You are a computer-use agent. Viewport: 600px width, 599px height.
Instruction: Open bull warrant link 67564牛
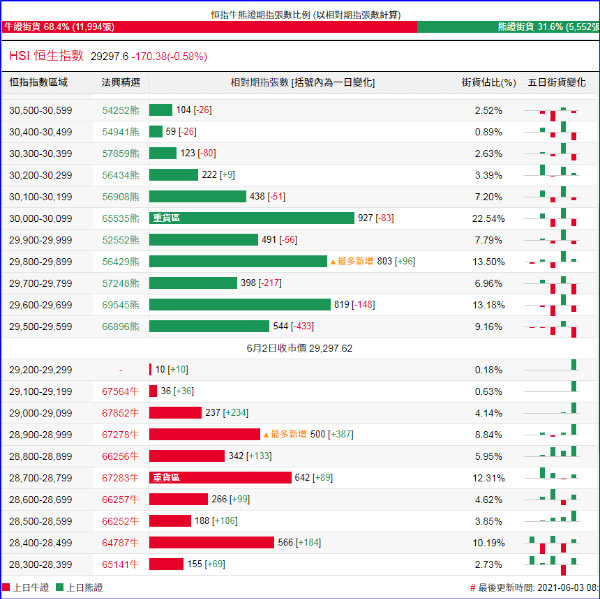[x=120, y=391]
